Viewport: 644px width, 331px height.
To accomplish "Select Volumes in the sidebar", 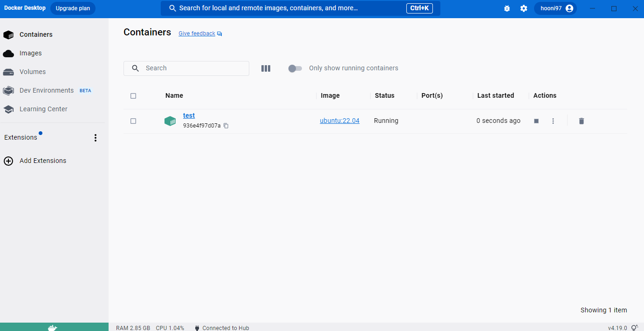I will click(33, 72).
